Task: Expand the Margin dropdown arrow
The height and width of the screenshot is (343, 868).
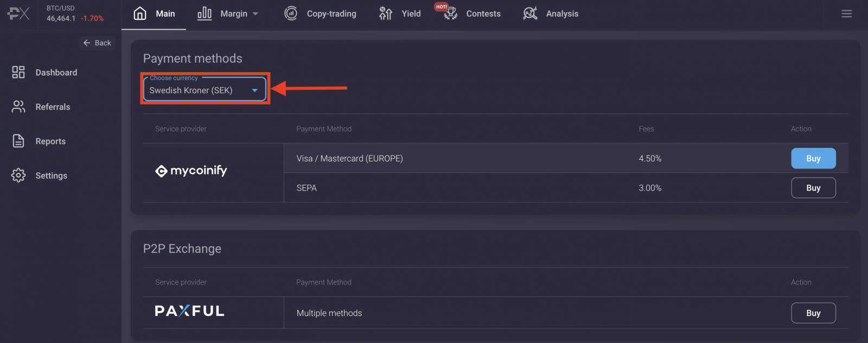Action: click(256, 14)
